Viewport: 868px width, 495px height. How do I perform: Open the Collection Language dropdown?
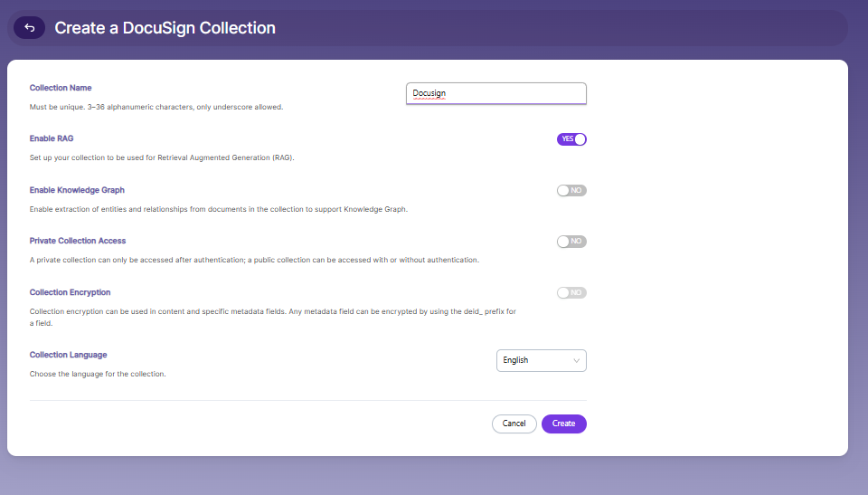(x=542, y=360)
